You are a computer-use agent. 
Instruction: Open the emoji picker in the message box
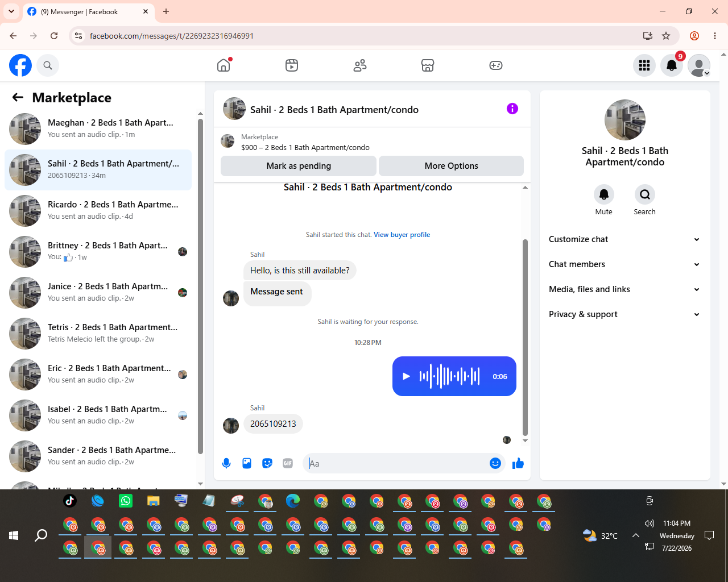point(495,463)
